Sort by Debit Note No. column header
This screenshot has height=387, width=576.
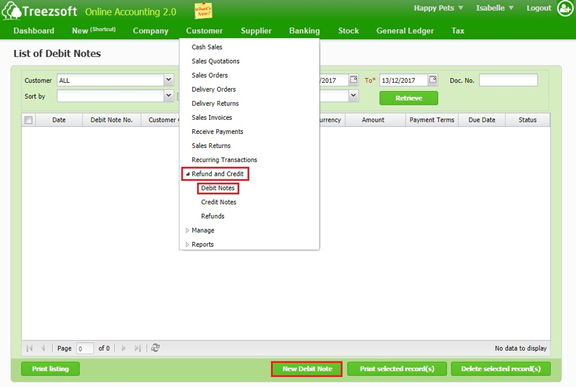click(111, 120)
